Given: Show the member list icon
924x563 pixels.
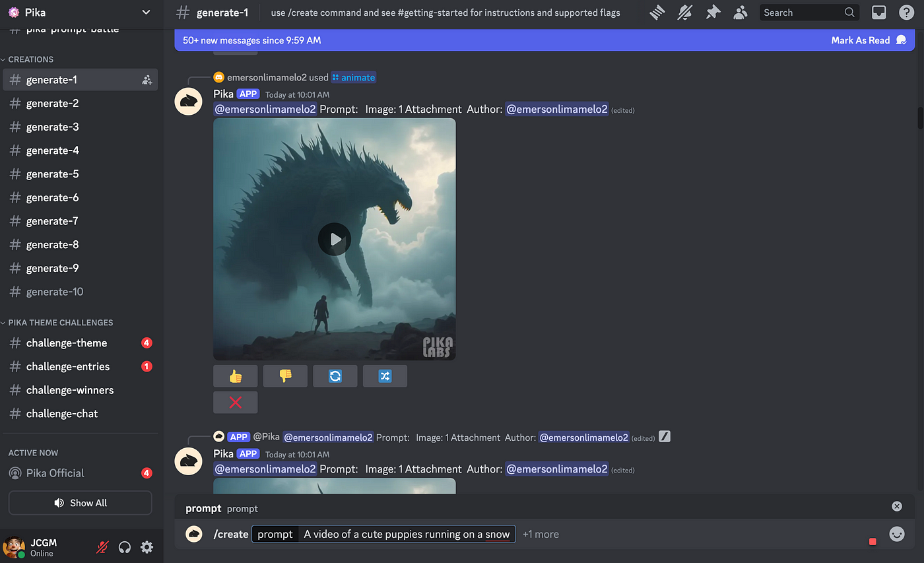Looking at the screenshot, I should [741, 12].
